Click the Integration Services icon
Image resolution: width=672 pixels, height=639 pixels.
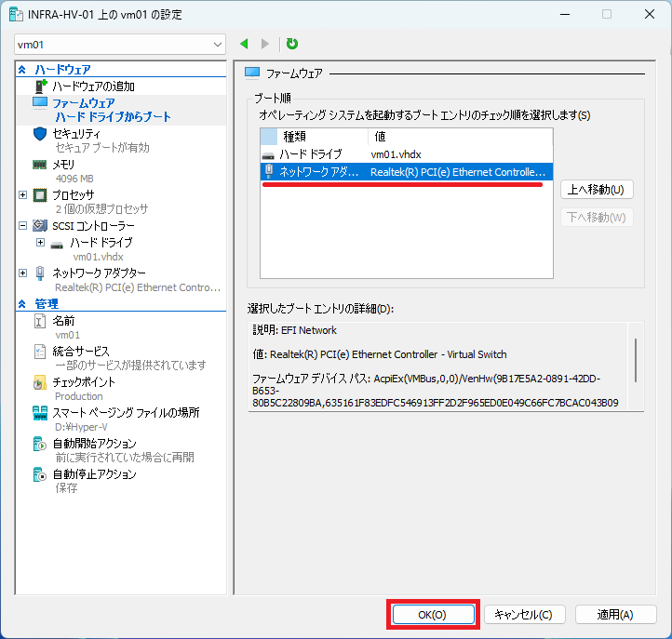point(40,352)
